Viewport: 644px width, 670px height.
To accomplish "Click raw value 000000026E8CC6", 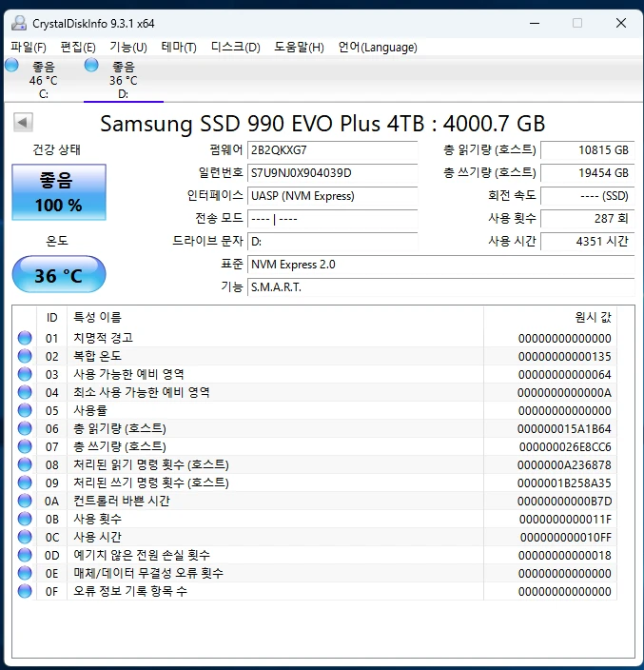I will click(565, 447).
